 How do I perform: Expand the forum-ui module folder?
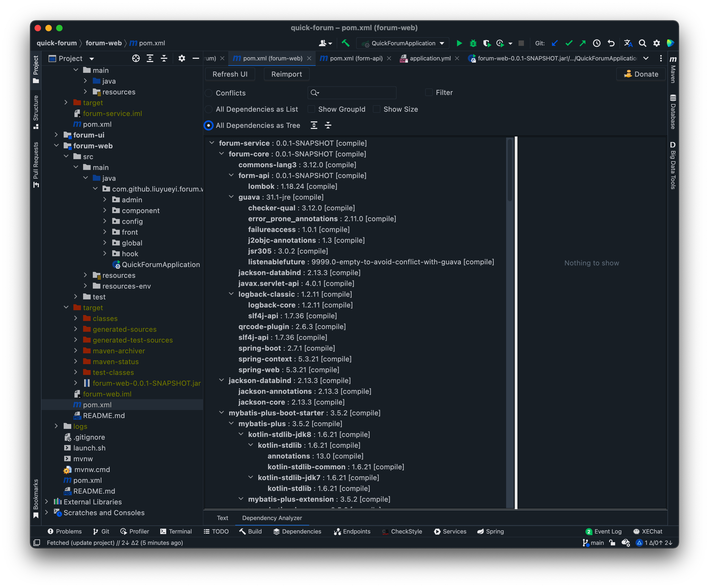tap(56, 135)
